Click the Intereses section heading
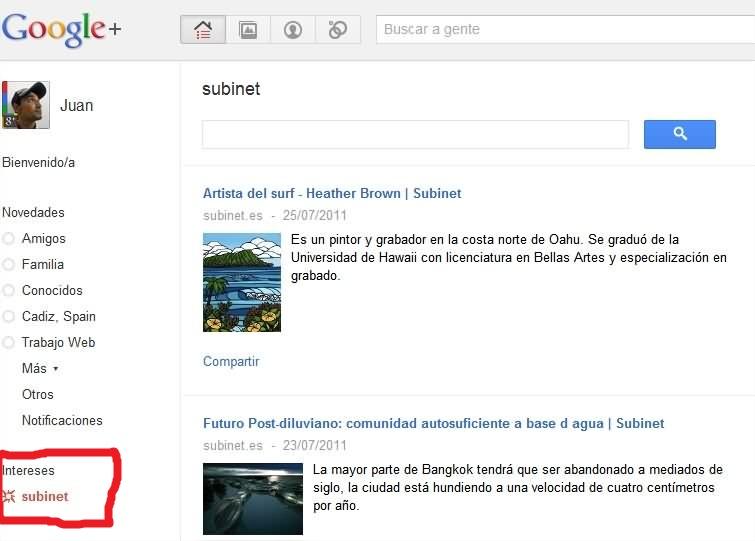Viewport: 755px width, 541px height. pos(28,470)
